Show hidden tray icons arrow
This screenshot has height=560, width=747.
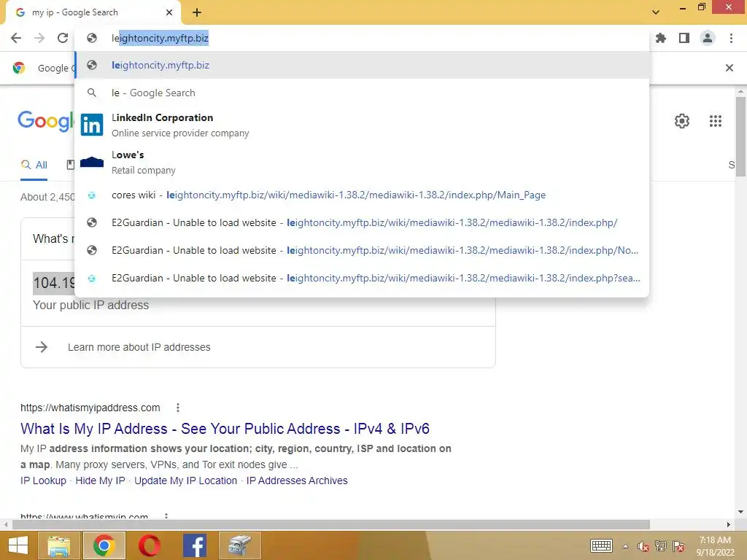625,545
